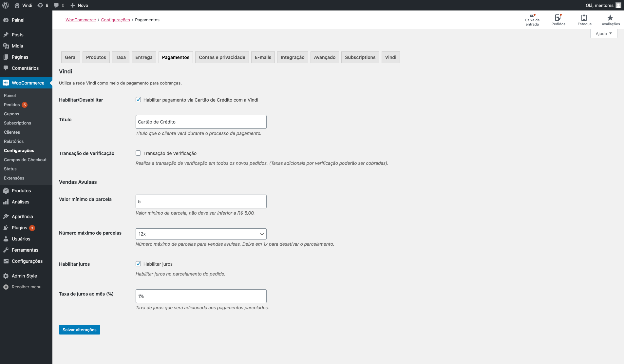624x364 pixels.
Task: Switch to the Entrega tab
Action: pos(144,57)
